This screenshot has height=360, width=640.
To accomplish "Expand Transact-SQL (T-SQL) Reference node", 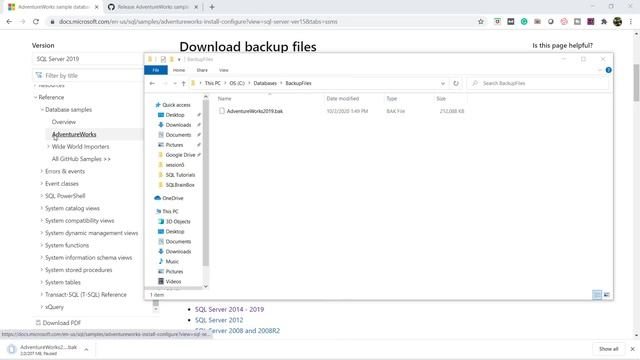I will pos(42,295).
